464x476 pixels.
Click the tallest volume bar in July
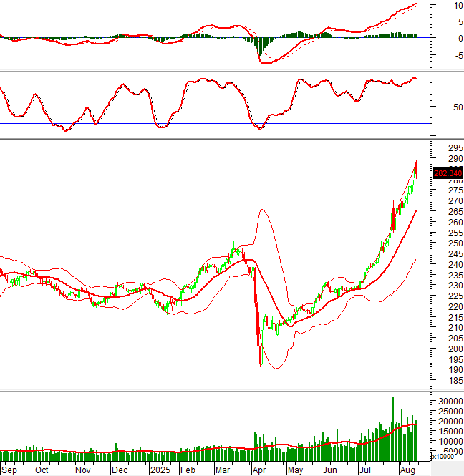click(x=392, y=428)
